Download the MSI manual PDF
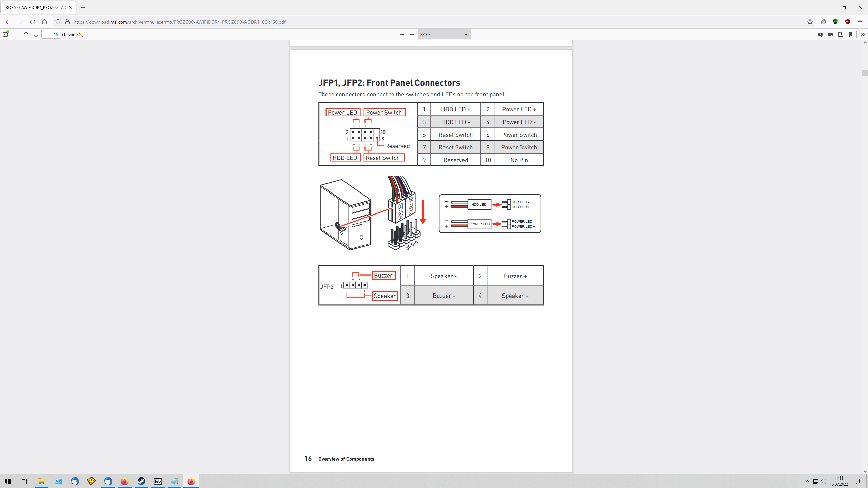Screen dimensions: 868x488 coord(841,34)
